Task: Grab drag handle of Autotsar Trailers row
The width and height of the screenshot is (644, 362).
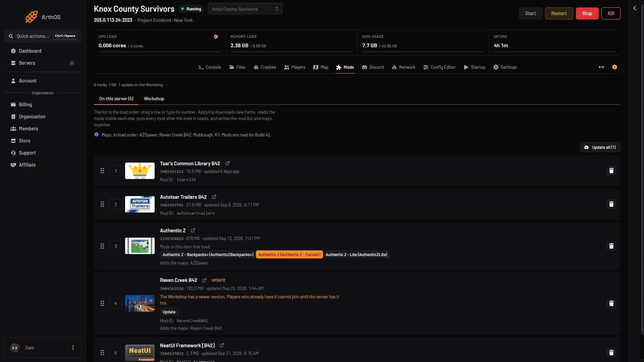Action: coord(102,204)
